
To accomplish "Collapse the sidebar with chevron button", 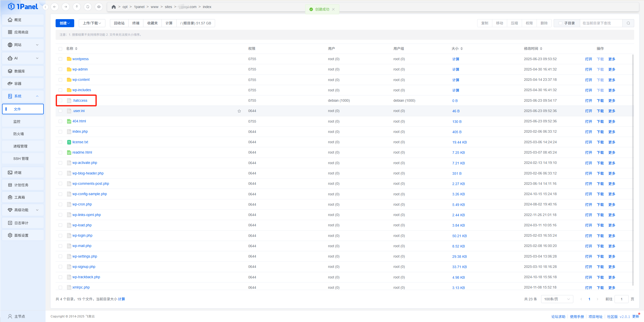I will pyautogui.click(x=46, y=7).
